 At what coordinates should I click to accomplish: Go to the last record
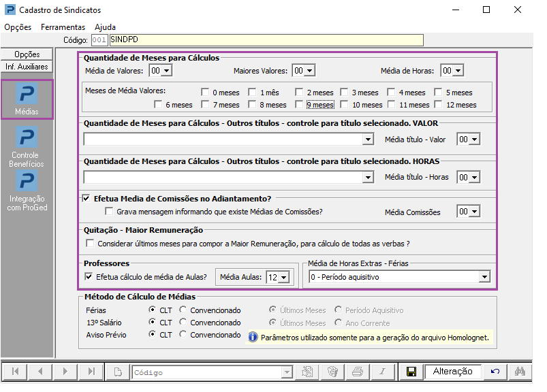pyautogui.click(x=91, y=372)
